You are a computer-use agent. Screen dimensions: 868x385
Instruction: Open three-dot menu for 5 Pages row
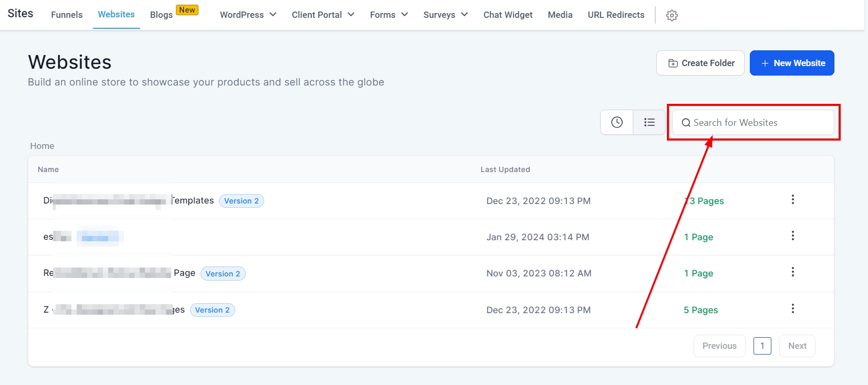[792, 309]
